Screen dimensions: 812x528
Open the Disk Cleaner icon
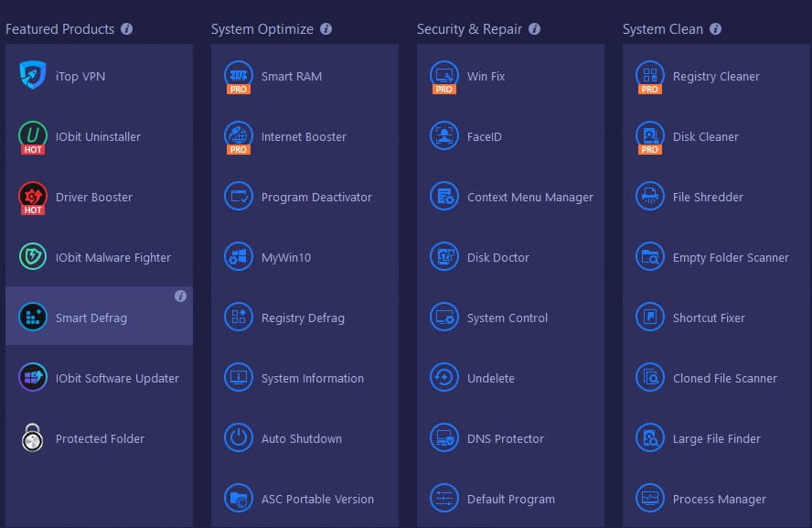(650, 135)
